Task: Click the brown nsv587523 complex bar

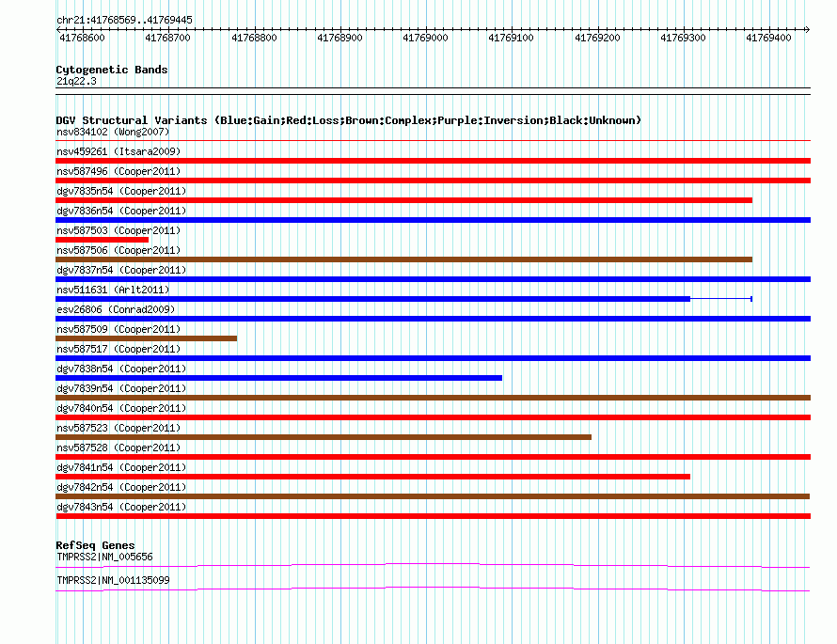Action: pos(324,437)
